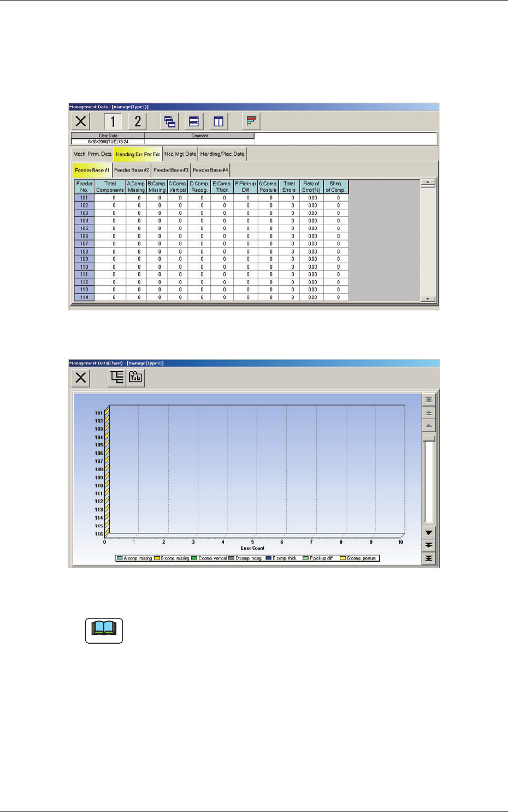Jump to top with chart's topmost arrow
Image resolution: width=508 pixels, height=812 pixels.
point(429,400)
